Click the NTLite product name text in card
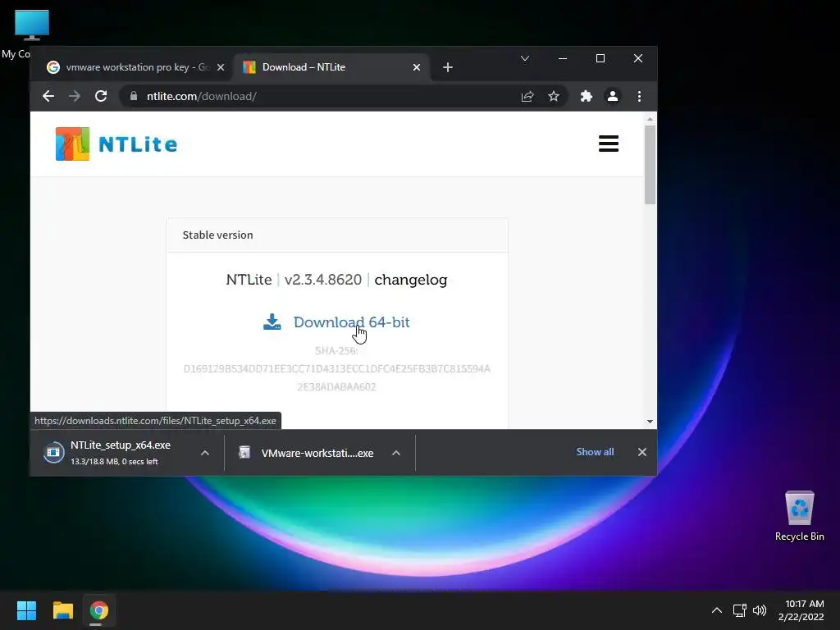The width and height of the screenshot is (840, 630). coord(249,280)
